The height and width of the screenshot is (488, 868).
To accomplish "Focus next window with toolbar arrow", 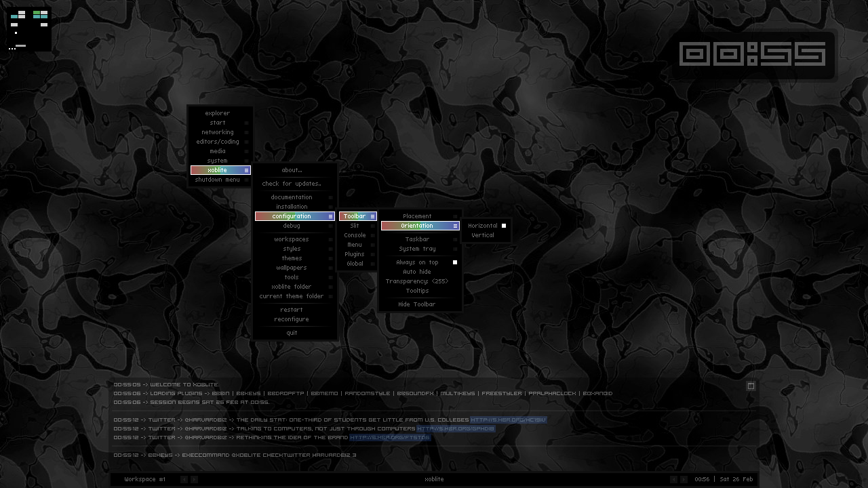I will click(x=684, y=479).
